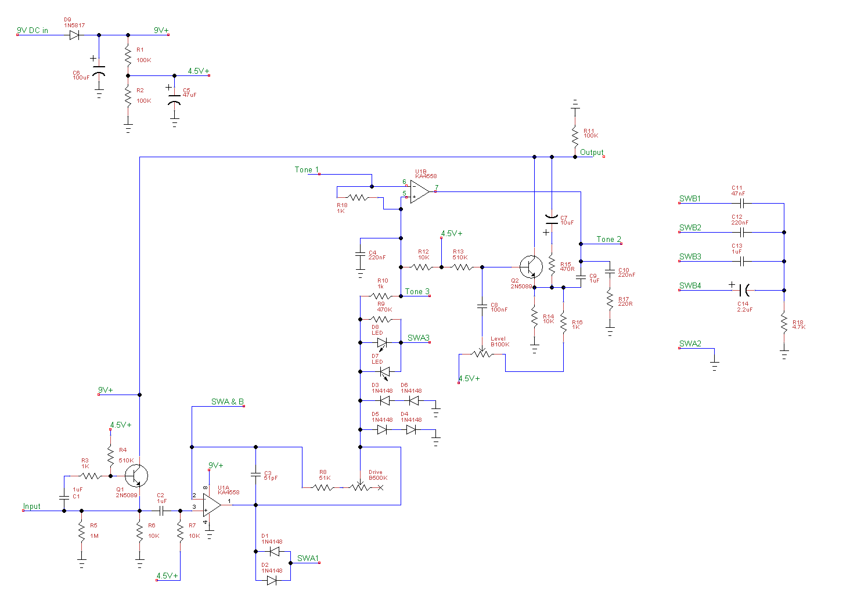Select the C11 47nF capacitor
This screenshot has height=615, width=868.
pyautogui.click(x=743, y=203)
